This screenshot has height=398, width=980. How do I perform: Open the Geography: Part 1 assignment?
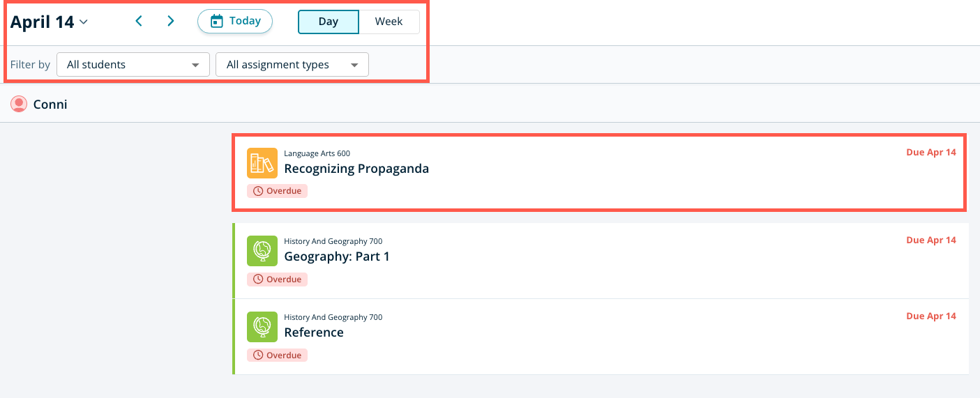[x=337, y=257]
